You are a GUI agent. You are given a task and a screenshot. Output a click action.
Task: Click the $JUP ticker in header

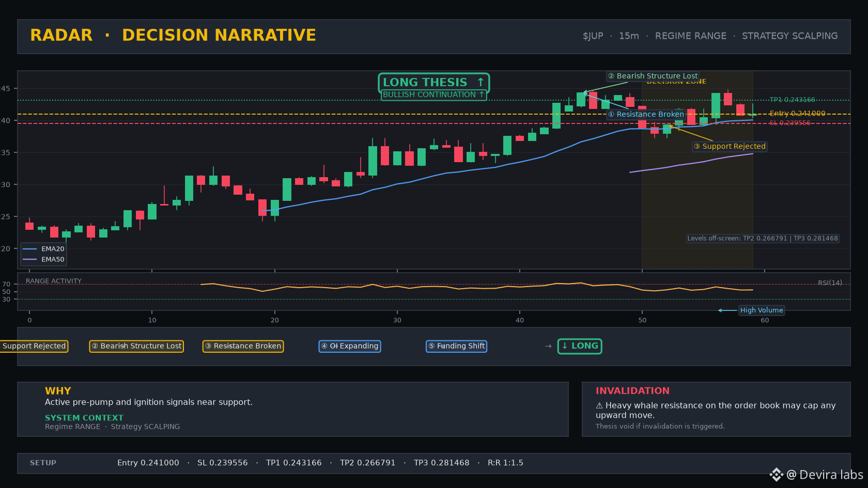click(x=593, y=36)
